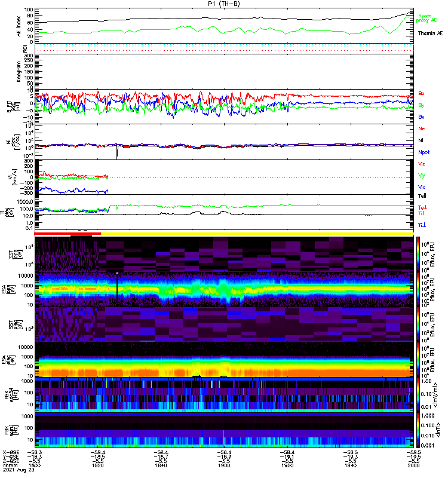
Task: Click the green By legend label
Action: pos(421,106)
